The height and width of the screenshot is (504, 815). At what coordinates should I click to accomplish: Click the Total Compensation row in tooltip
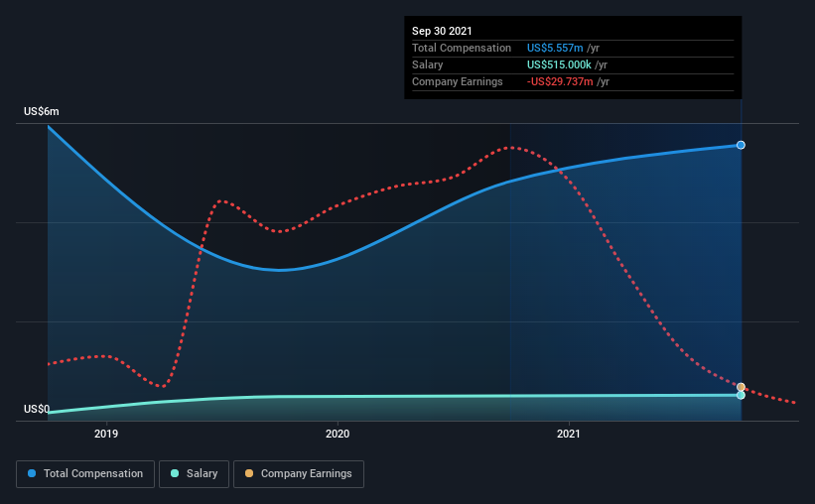(573, 48)
